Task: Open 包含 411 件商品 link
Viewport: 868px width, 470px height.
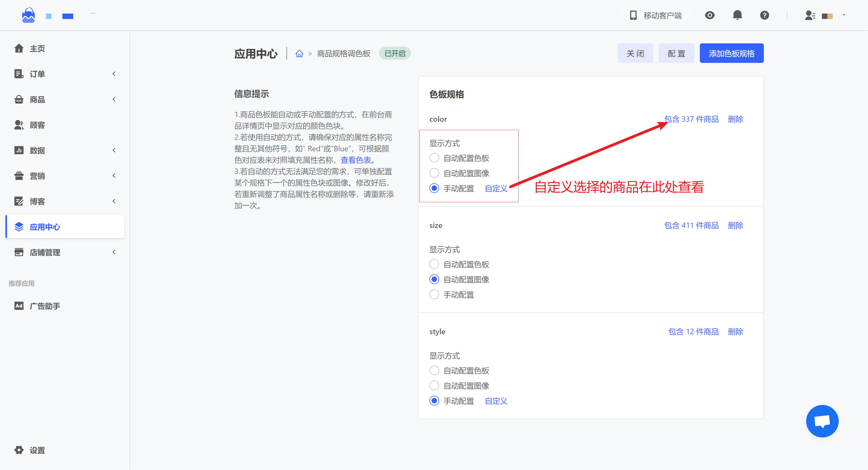Action: [691, 225]
